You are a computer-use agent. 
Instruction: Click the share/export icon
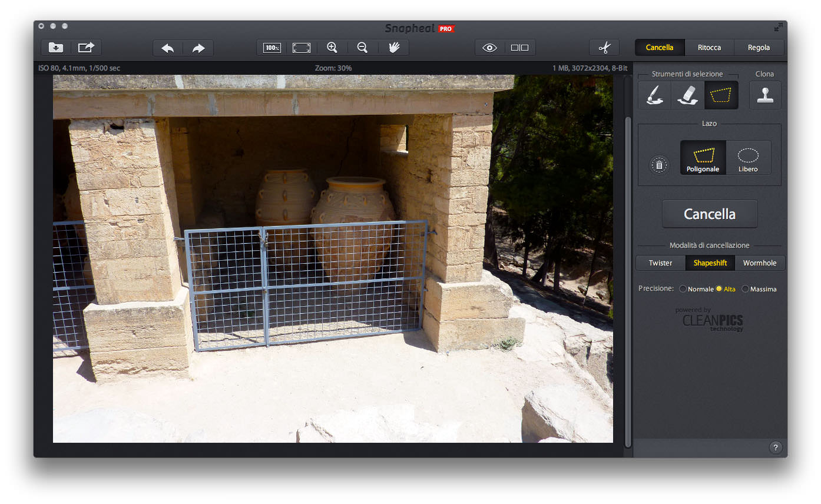(87, 48)
